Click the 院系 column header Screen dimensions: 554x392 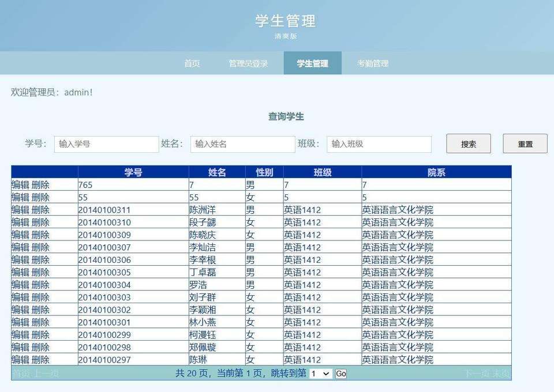[x=436, y=172]
